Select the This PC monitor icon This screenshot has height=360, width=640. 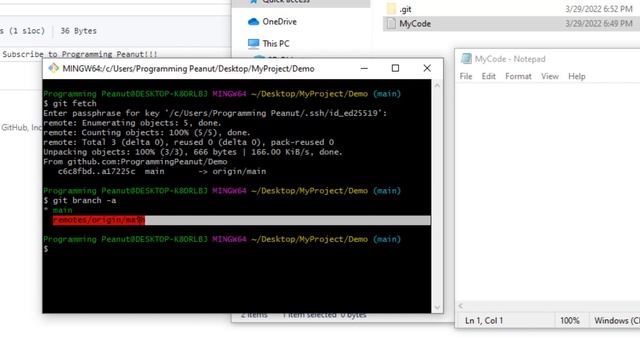253,43
